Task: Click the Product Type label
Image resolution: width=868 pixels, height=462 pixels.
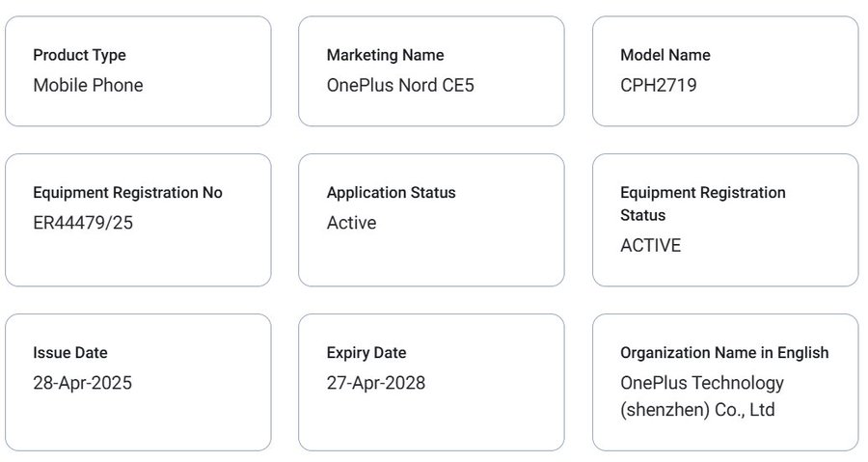Action: [x=79, y=55]
